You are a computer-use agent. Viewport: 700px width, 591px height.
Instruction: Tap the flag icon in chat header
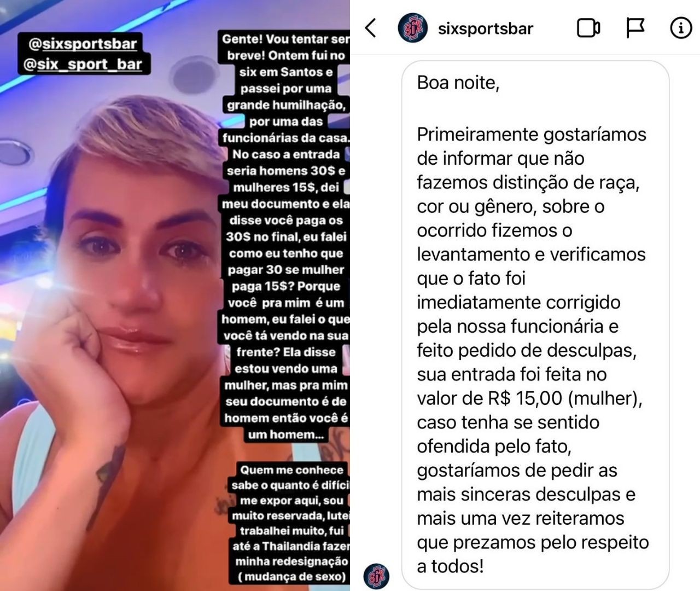coord(635,28)
